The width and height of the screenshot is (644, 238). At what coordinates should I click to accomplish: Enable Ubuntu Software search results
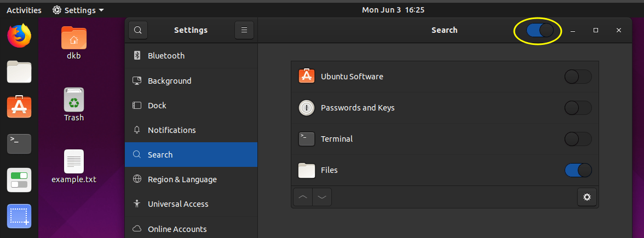point(578,77)
